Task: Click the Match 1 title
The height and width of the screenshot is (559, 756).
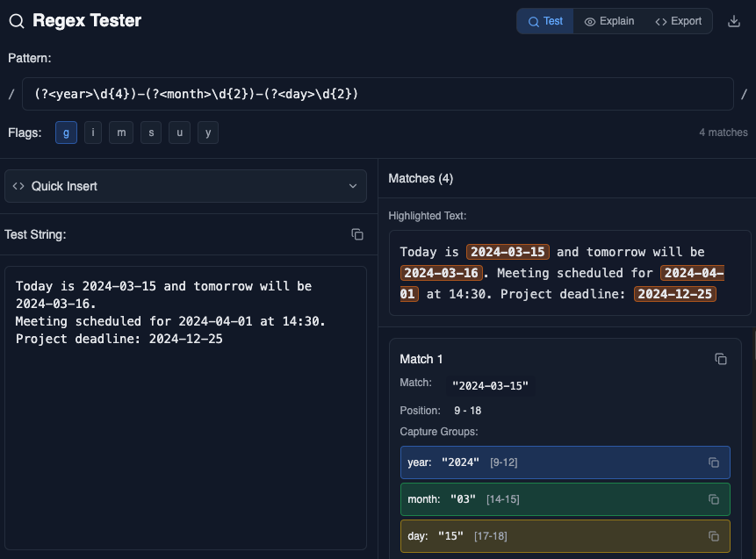Action: tap(421, 359)
